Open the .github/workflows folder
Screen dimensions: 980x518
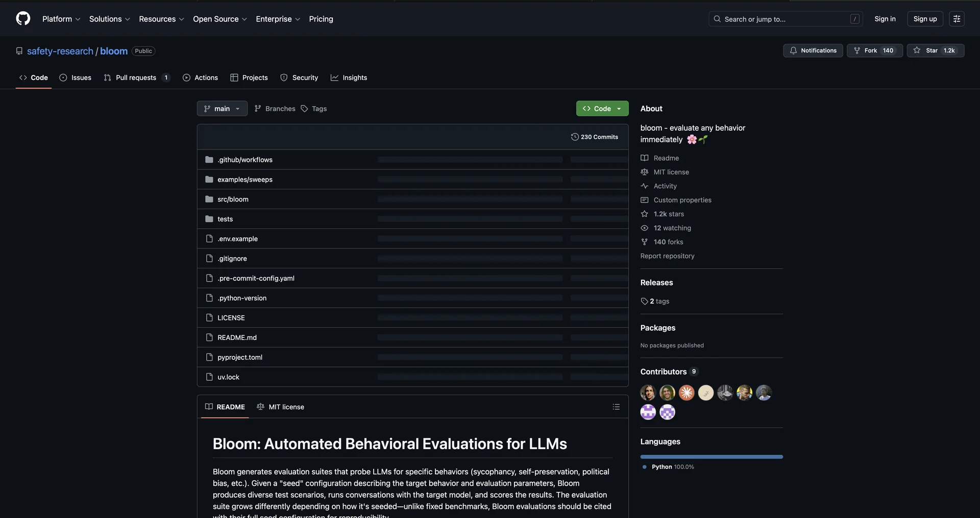point(245,160)
